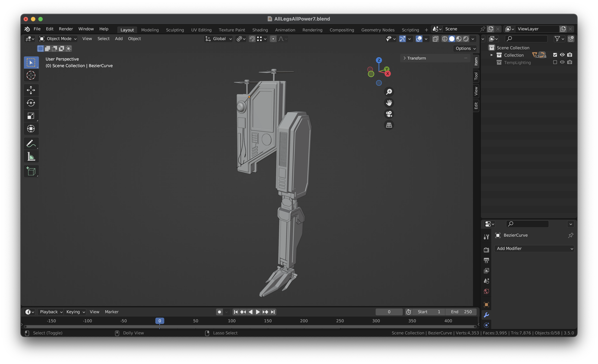Click the Blender logo menu icon

[x=27, y=29]
